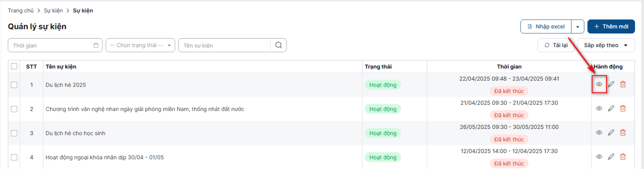
Task: View the Chương trình văn nghệ event
Action: click(x=599, y=108)
